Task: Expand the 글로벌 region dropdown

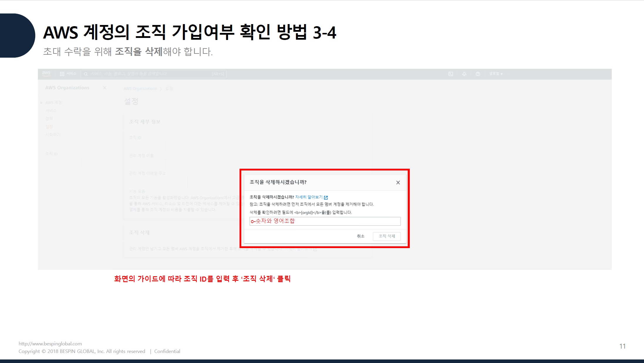Action: [496, 74]
